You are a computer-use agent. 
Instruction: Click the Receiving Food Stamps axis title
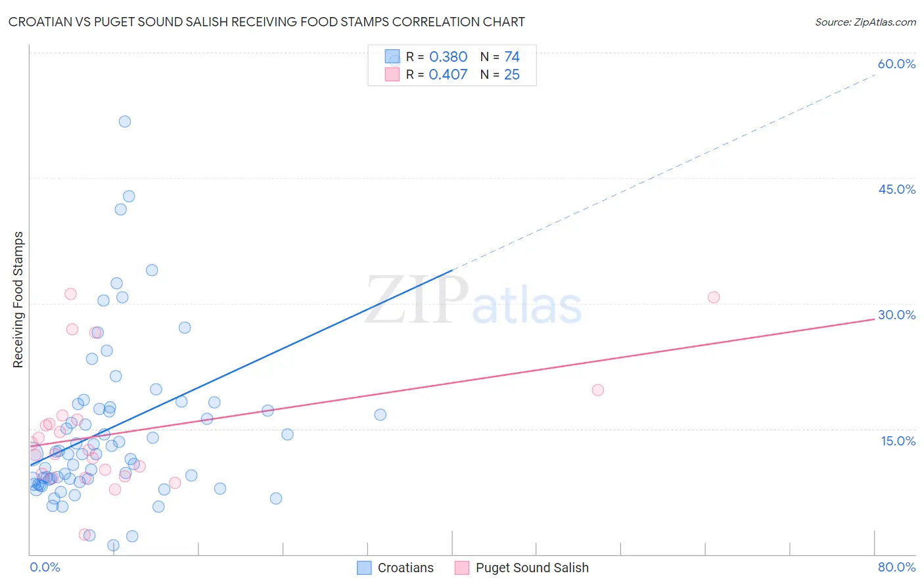[x=18, y=300]
